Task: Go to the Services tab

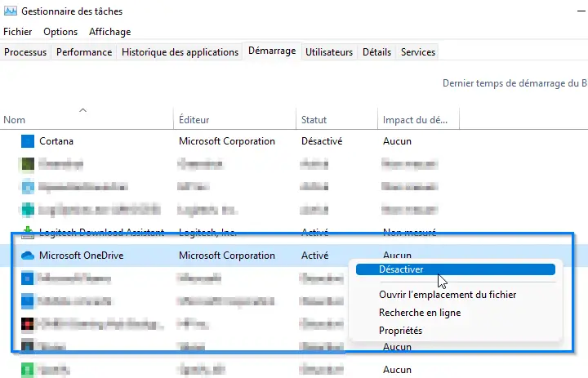Action: [418, 52]
